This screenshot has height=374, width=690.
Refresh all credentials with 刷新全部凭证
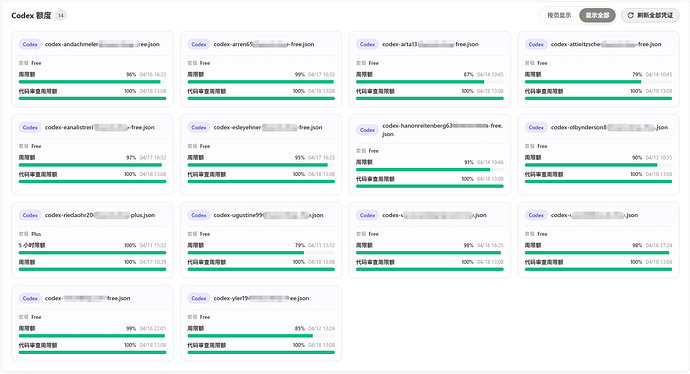(650, 15)
